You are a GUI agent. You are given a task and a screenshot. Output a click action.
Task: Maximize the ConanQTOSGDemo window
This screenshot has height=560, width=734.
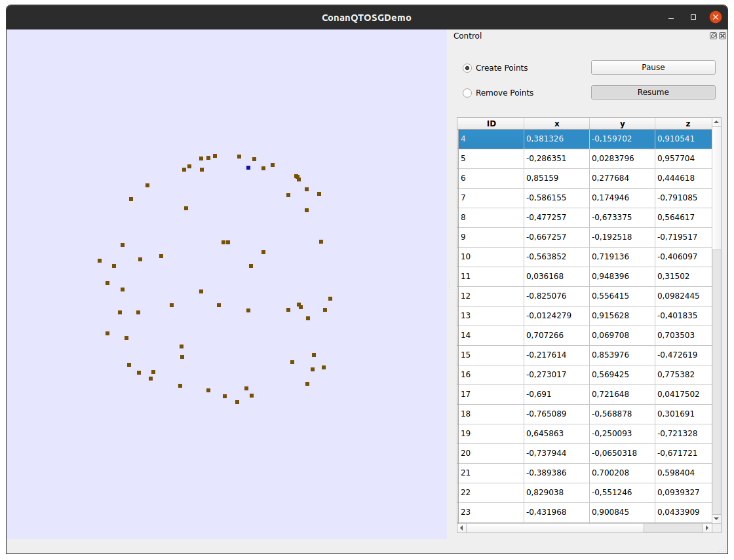tap(693, 17)
